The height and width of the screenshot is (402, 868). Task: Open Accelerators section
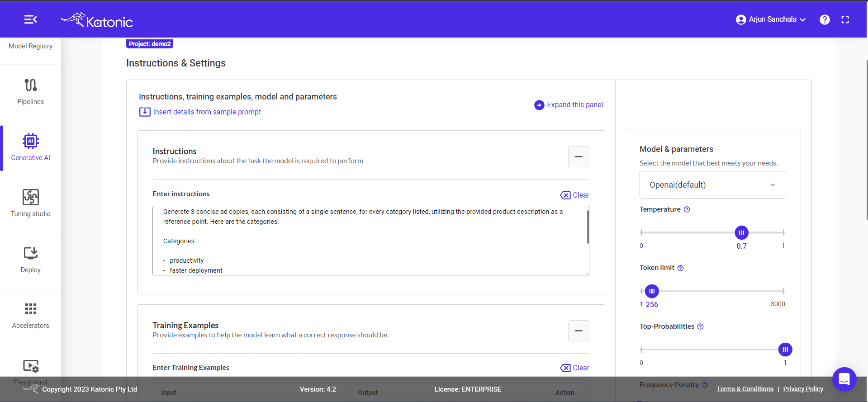pyautogui.click(x=30, y=316)
